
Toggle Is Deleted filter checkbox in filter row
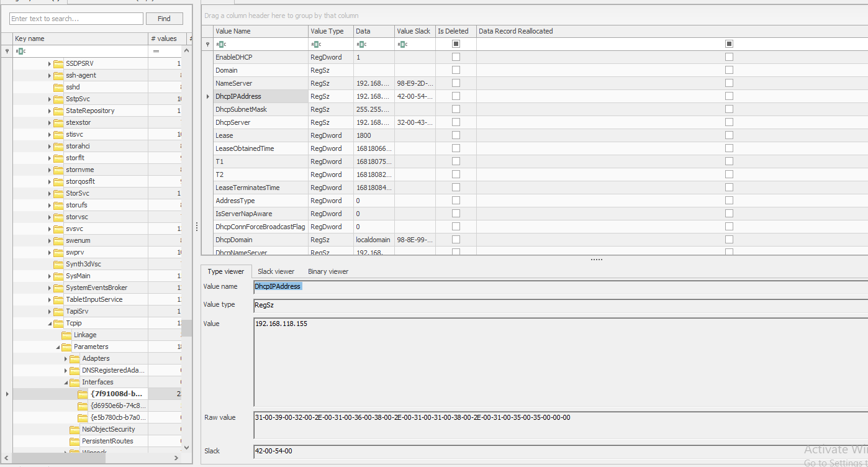coord(456,44)
